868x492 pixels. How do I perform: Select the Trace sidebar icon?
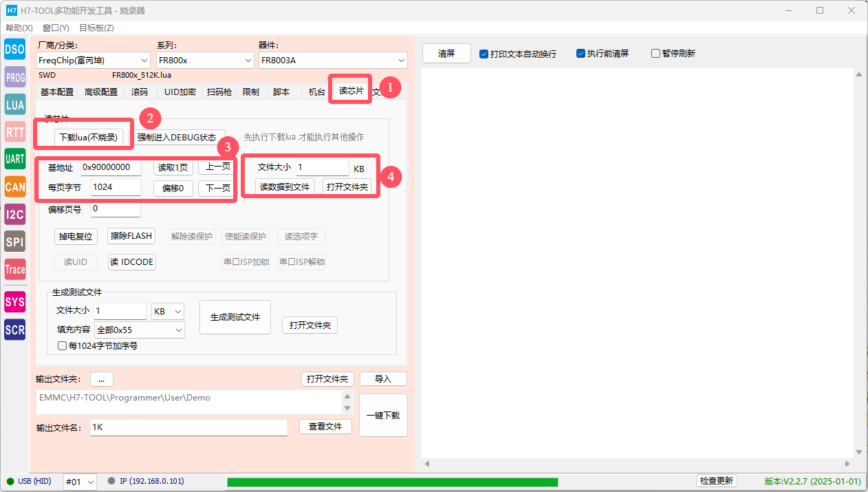(x=14, y=269)
